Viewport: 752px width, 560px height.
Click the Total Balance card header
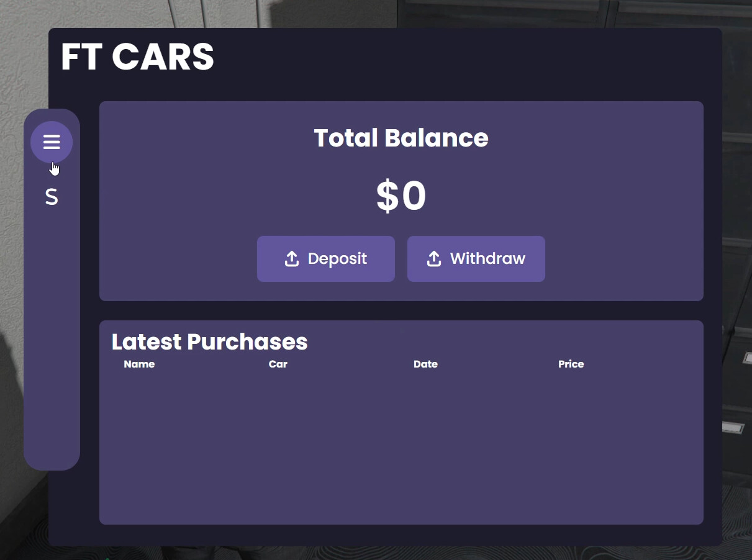pyautogui.click(x=401, y=138)
